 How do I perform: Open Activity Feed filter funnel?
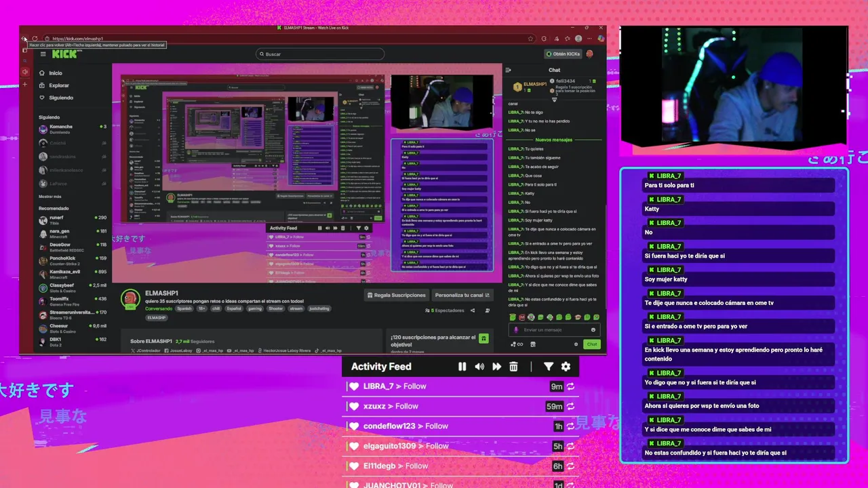tap(549, 367)
